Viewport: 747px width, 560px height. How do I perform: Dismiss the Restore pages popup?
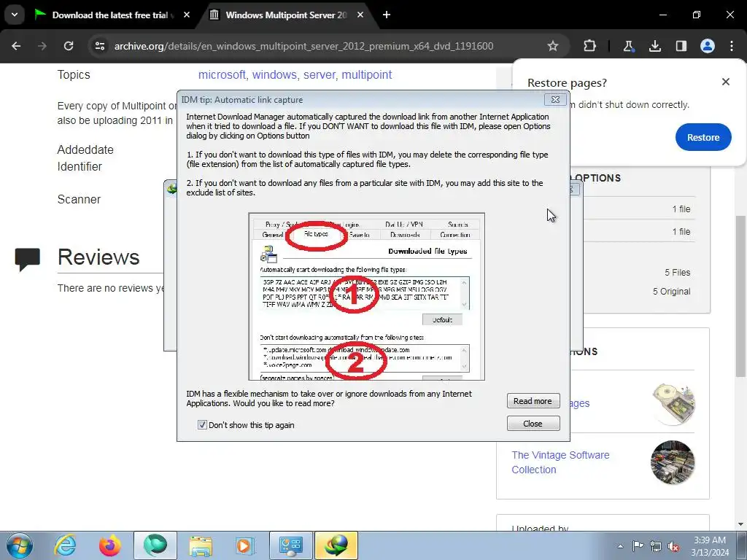click(x=726, y=82)
